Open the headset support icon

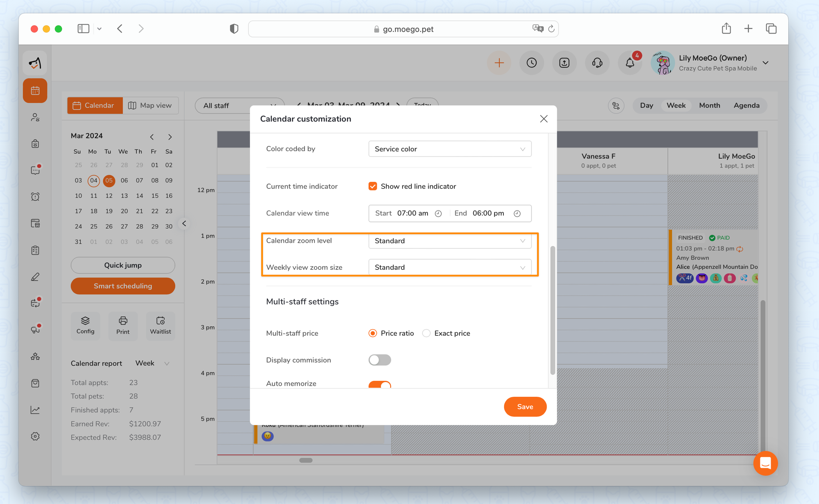click(597, 63)
